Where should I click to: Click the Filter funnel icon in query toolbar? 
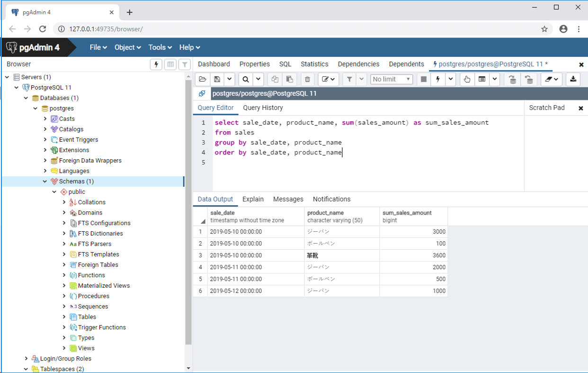[349, 79]
